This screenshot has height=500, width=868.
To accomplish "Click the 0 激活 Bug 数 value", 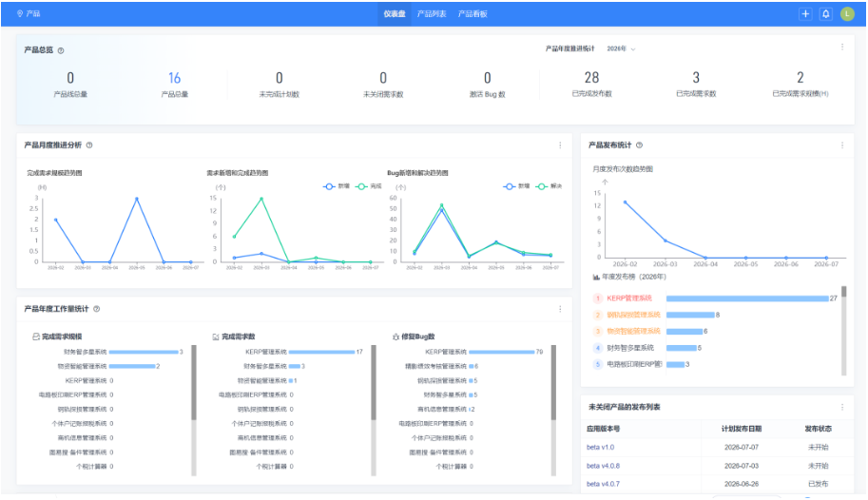I will click(487, 78).
